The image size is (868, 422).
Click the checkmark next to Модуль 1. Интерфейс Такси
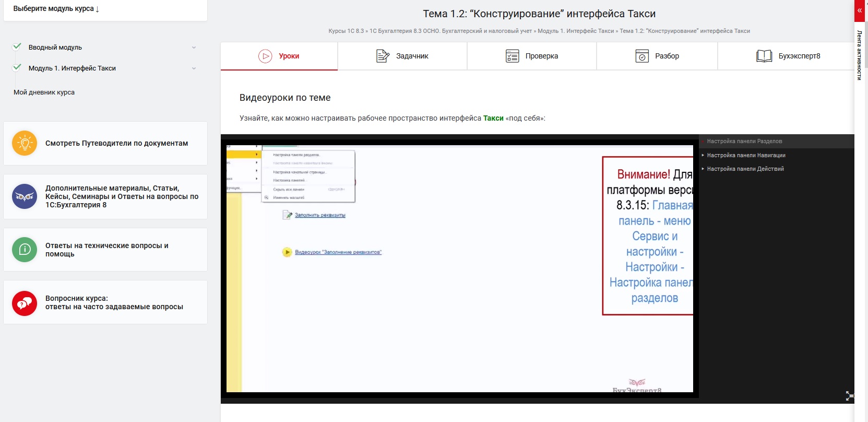[17, 67]
